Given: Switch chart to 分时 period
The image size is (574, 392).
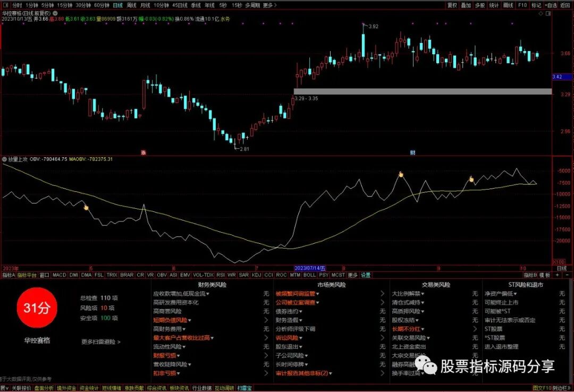Looking at the screenshot, I should [17, 5].
